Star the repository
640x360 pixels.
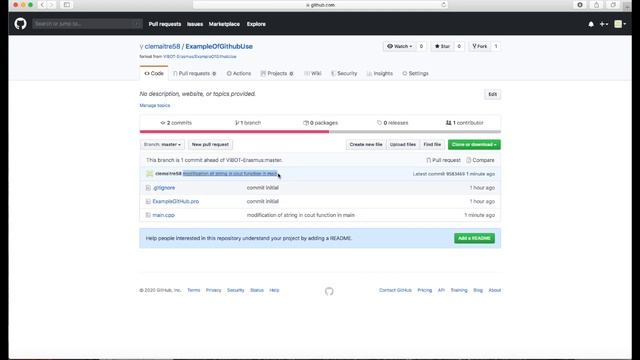coord(442,47)
